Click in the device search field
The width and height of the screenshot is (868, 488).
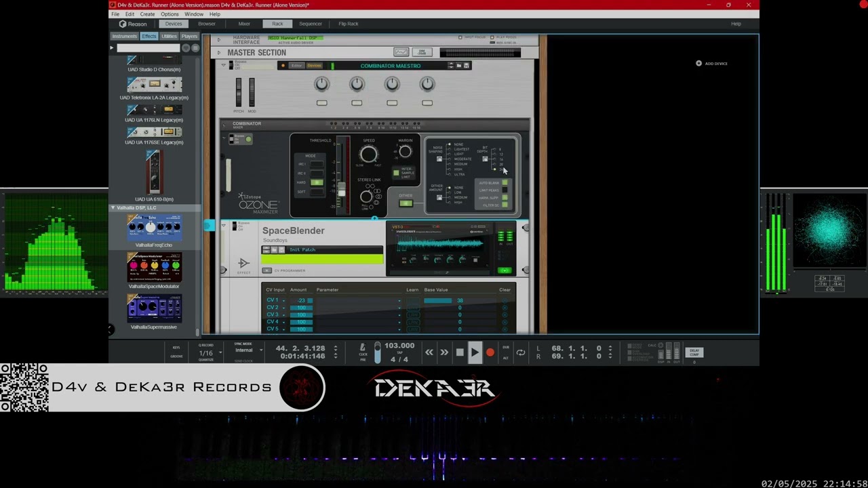[x=149, y=47]
